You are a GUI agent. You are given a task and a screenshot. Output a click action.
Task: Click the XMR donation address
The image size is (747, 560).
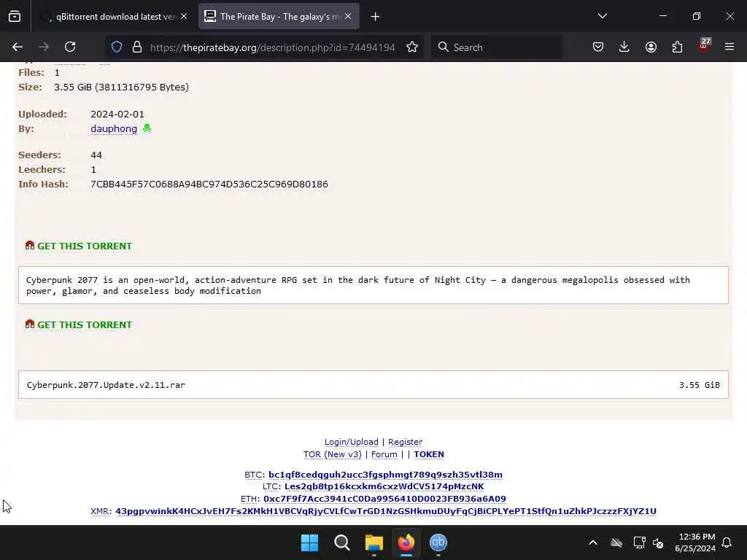pos(386,511)
